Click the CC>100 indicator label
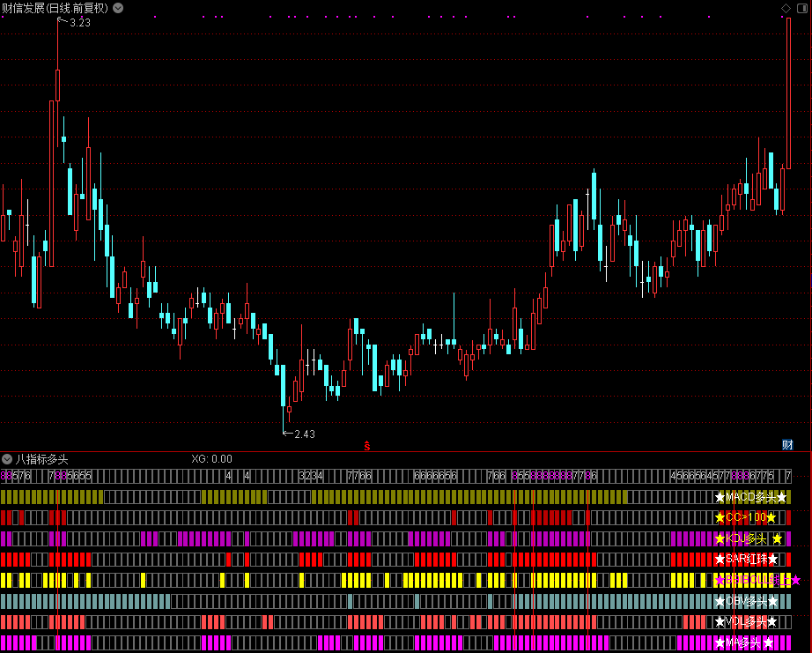The image size is (812, 653). [x=745, y=518]
